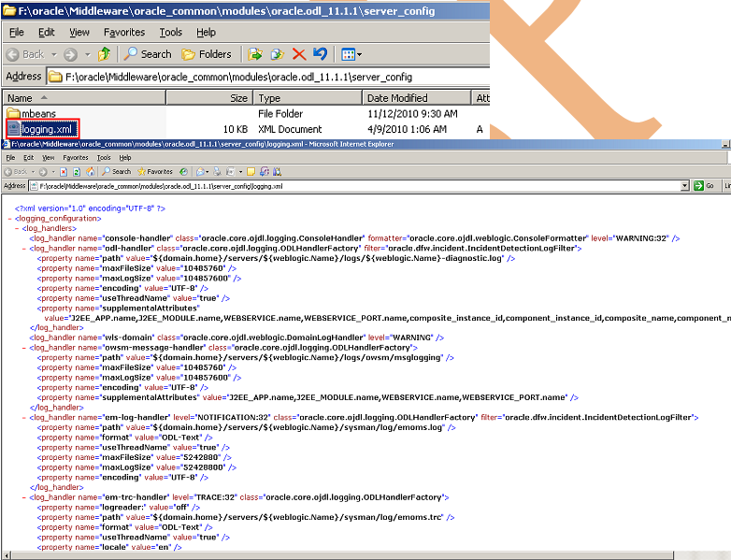Image resolution: width=731 pixels, height=560 pixels.
Task: Click the yellow note icon in IE toolbar
Action: click(x=251, y=172)
